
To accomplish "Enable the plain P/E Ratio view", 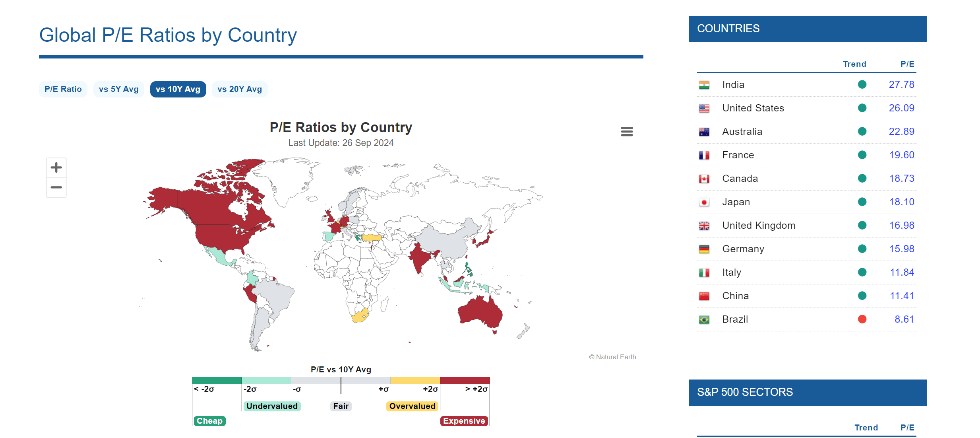I will click(63, 89).
